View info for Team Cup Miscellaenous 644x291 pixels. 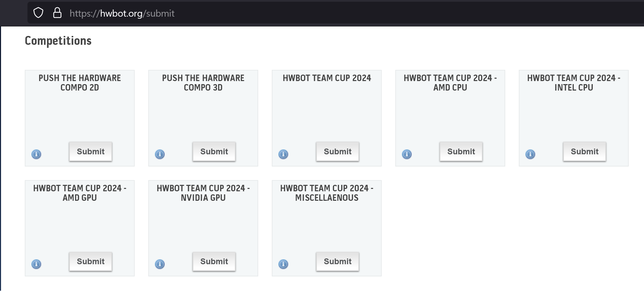[283, 264]
